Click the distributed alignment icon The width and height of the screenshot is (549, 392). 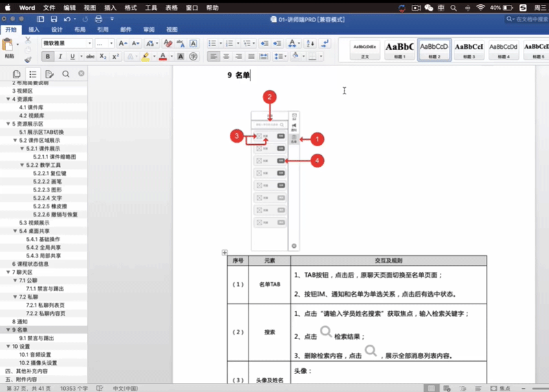(x=264, y=56)
